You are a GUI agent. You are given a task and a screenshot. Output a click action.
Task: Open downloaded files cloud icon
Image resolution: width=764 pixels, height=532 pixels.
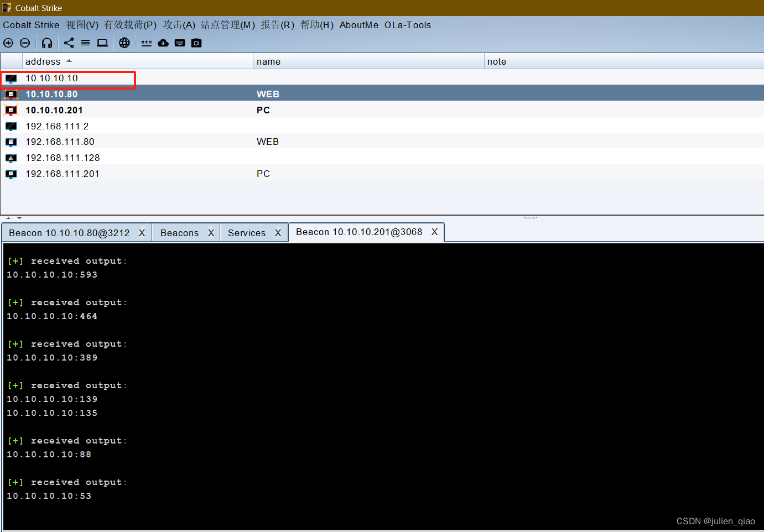tap(163, 43)
